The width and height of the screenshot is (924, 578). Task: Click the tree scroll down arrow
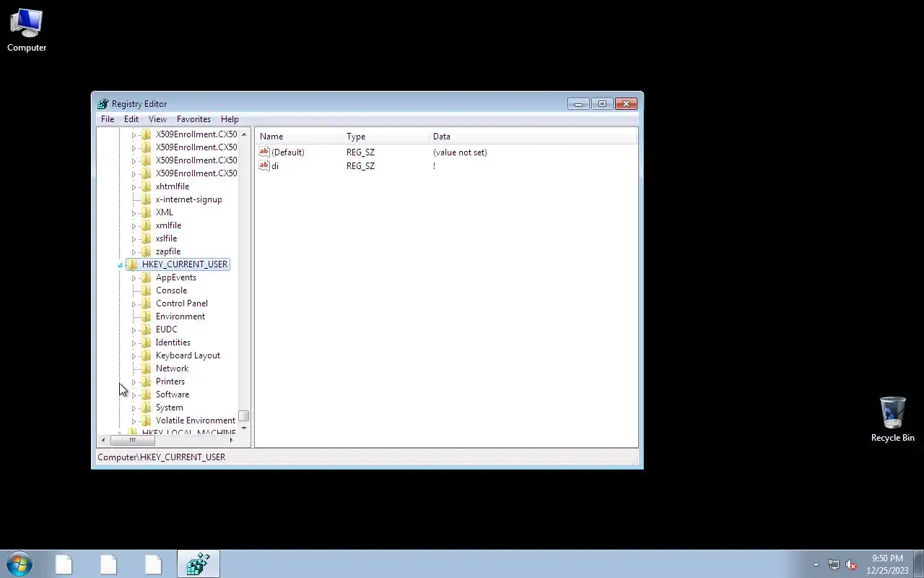click(244, 428)
